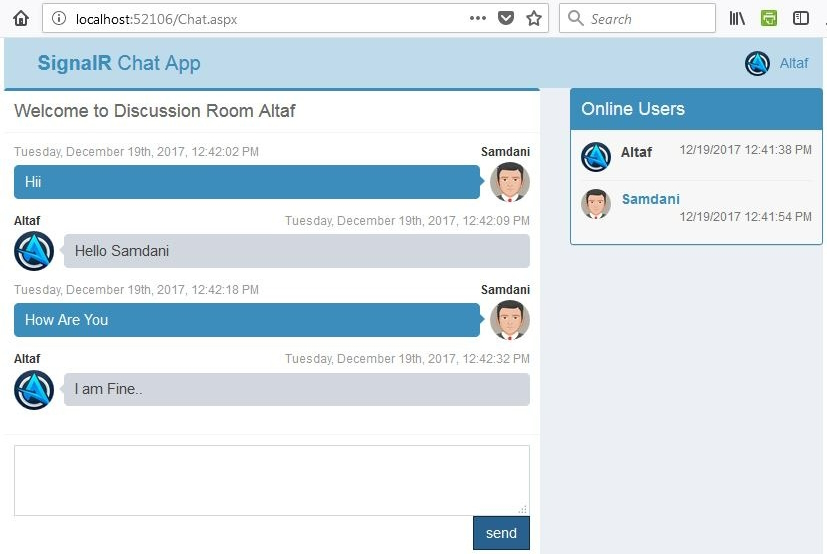Image resolution: width=827 pixels, height=554 pixels.
Task: Save page with the Pocket icon
Action: pyautogui.click(x=506, y=18)
